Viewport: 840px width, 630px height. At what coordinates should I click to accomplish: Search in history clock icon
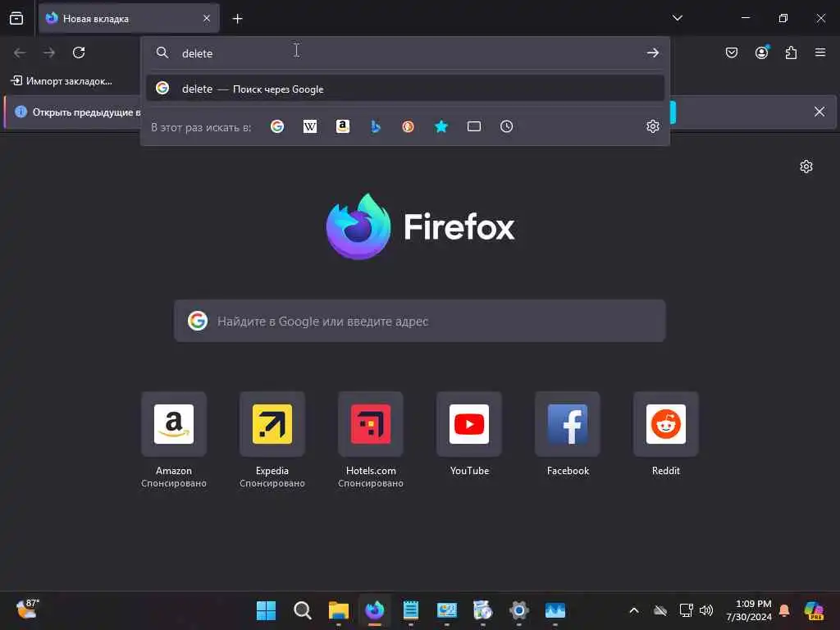tap(506, 126)
